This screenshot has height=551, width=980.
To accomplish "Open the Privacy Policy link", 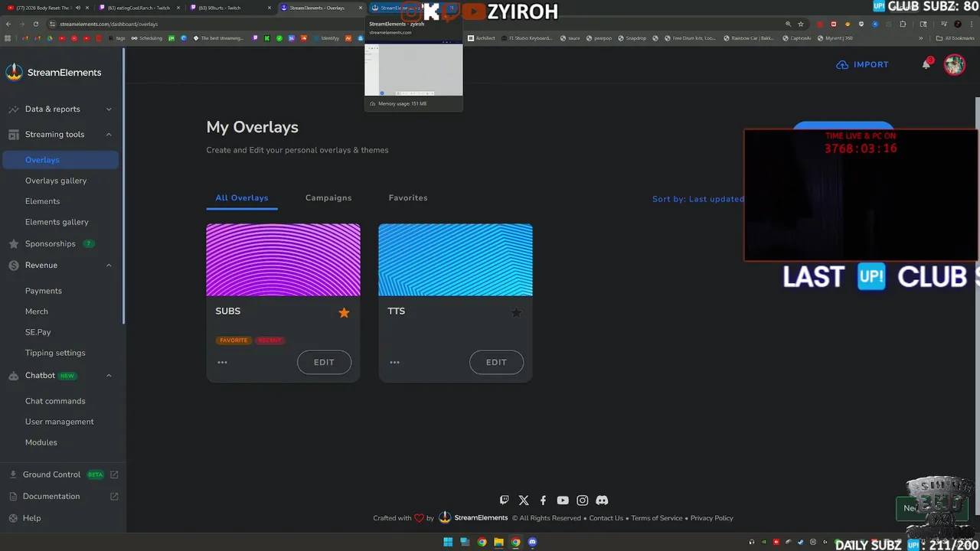I will (712, 518).
